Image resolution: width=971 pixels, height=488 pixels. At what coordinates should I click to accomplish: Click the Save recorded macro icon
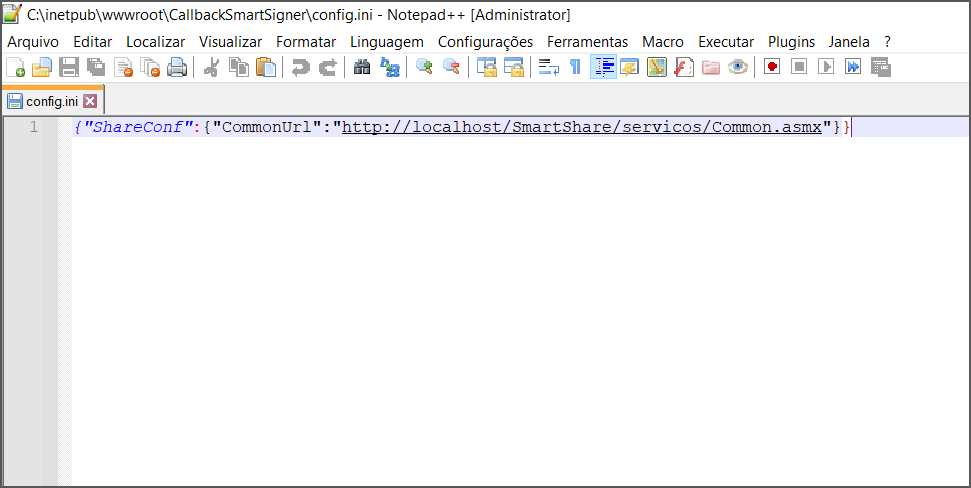point(881,67)
